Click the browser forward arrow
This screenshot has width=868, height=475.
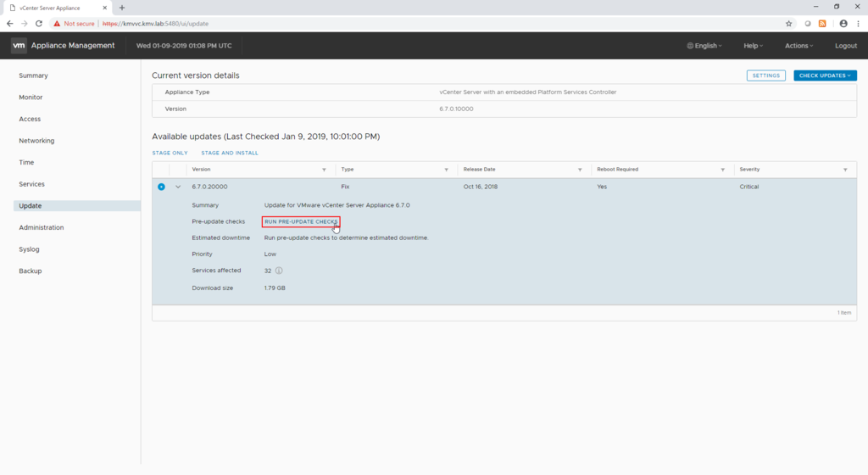[25, 24]
